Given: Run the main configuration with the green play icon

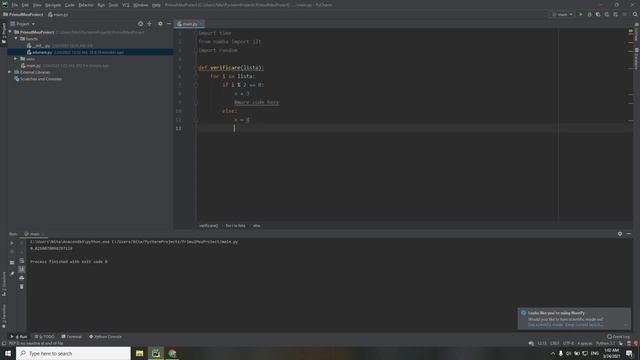Looking at the screenshot, I should tap(581, 14).
